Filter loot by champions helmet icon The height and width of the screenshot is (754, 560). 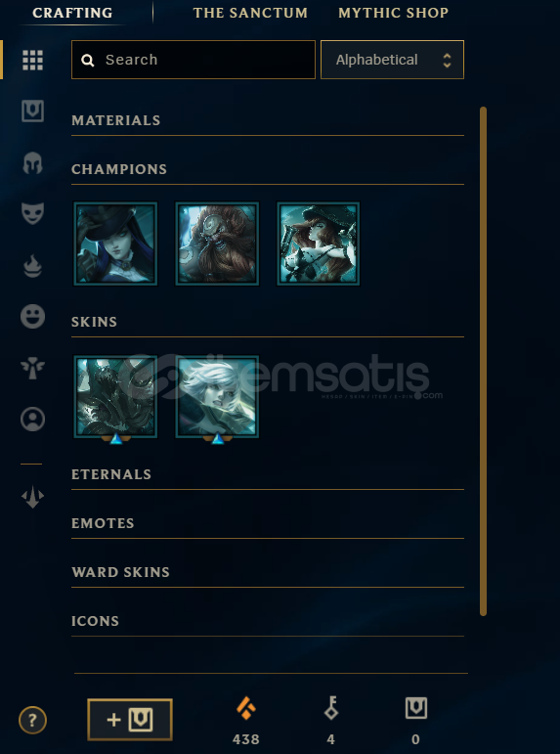click(32, 163)
